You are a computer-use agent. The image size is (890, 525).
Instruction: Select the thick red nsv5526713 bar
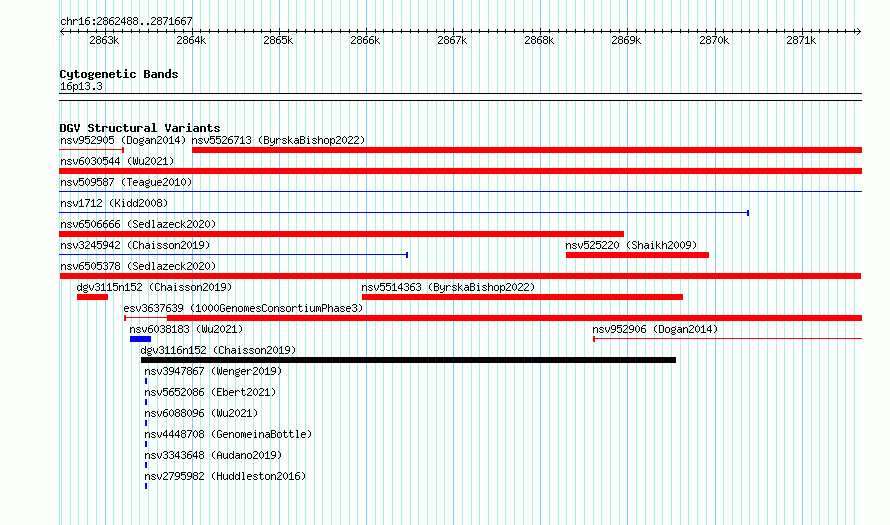[x=527, y=150]
